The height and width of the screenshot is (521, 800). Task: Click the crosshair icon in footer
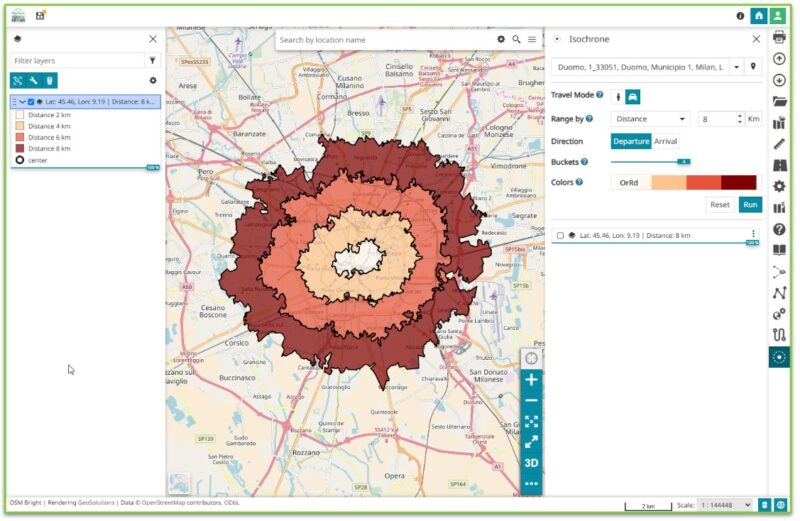(x=781, y=505)
